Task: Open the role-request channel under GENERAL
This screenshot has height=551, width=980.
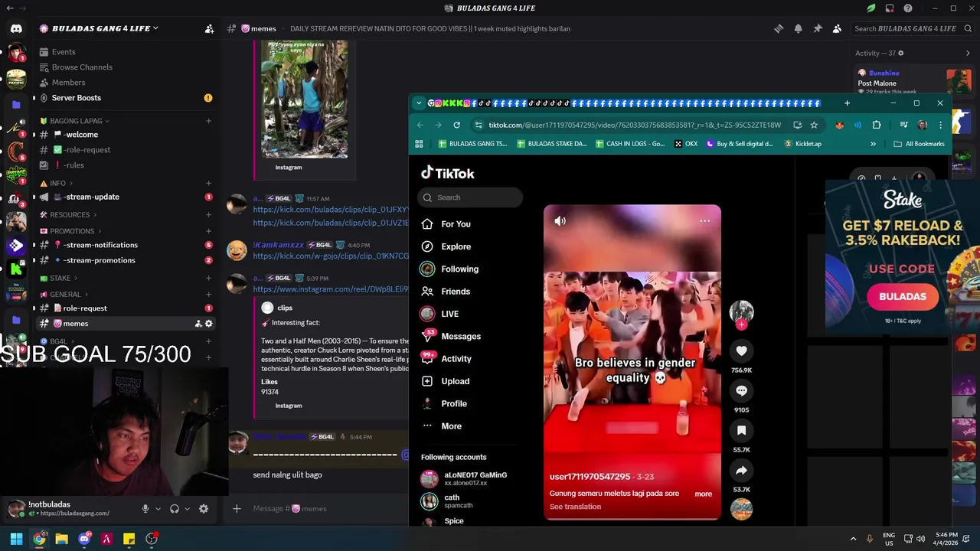Action: (x=85, y=308)
